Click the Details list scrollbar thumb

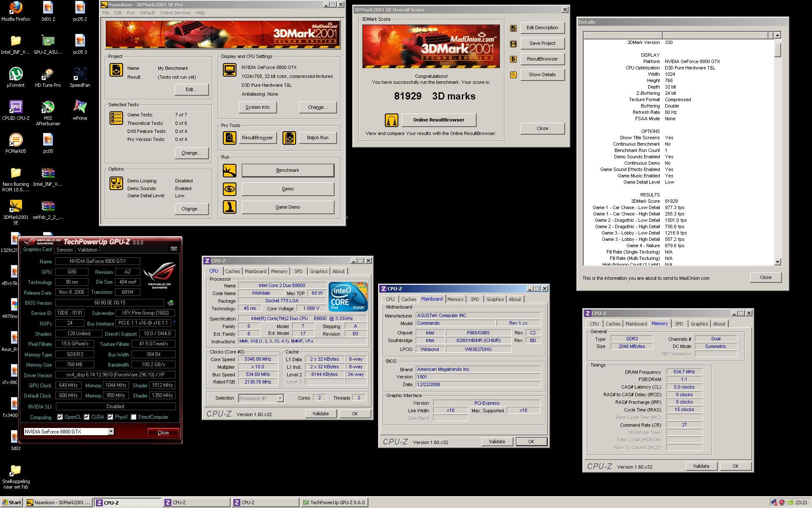click(777, 49)
